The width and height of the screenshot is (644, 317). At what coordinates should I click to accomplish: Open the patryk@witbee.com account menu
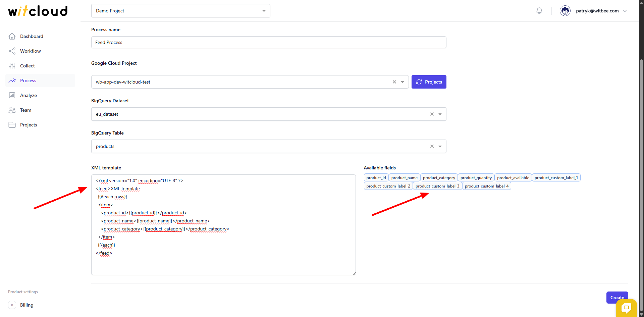coord(593,11)
